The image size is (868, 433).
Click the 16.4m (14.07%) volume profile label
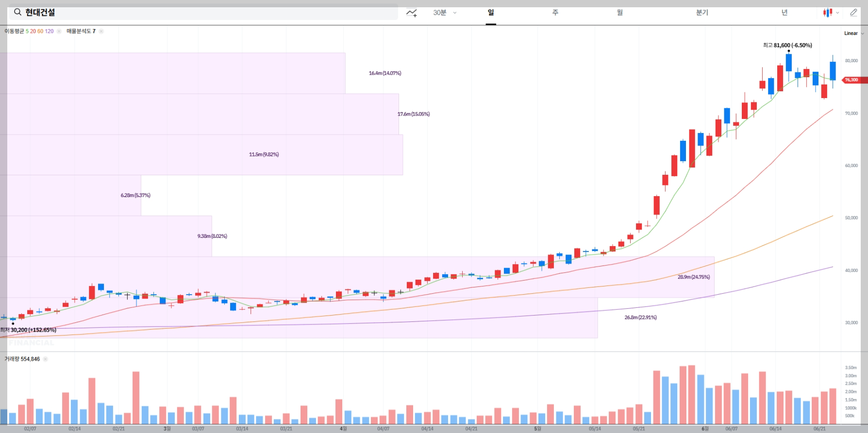pos(385,73)
